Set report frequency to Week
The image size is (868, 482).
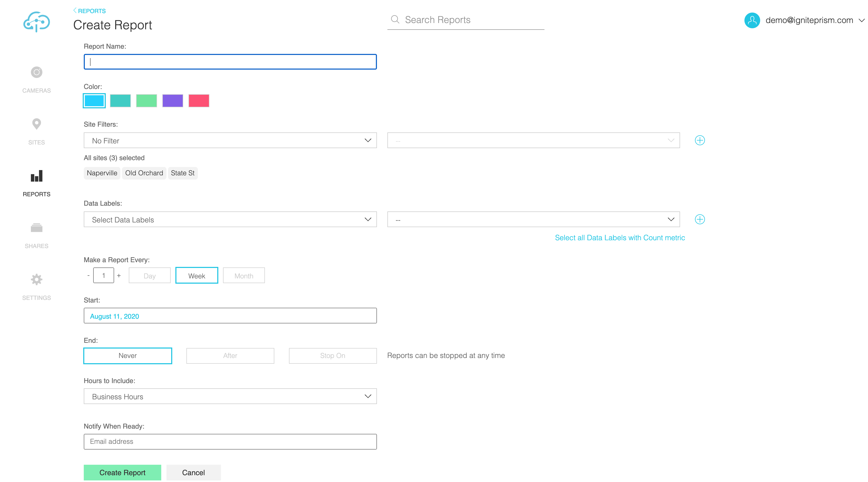pyautogui.click(x=197, y=276)
